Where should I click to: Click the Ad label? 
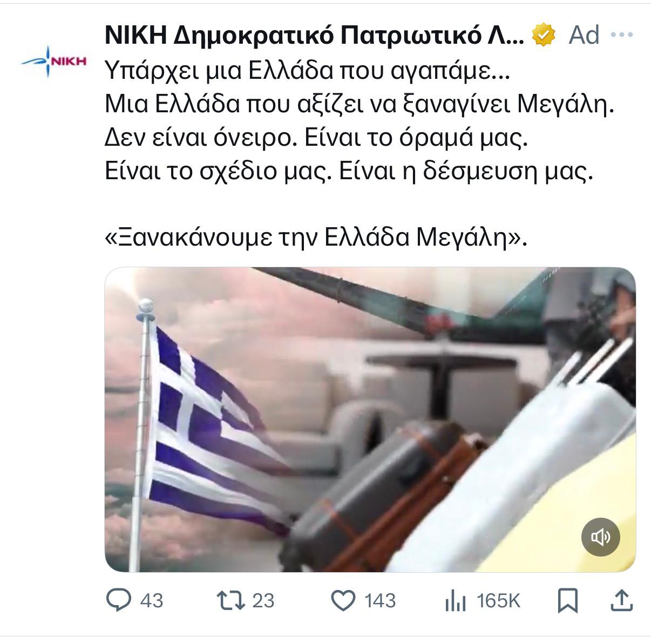pyautogui.click(x=584, y=35)
